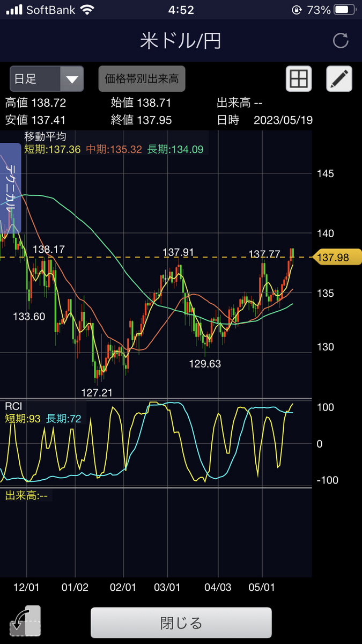Viewport: 362px width, 644px height.
Task: Tap the 安値 137.41 value
Action: pyautogui.click(x=35, y=120)
